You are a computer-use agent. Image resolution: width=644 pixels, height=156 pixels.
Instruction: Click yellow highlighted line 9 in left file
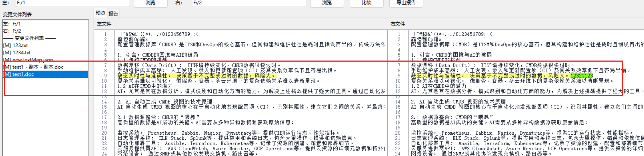pos(197,76)
